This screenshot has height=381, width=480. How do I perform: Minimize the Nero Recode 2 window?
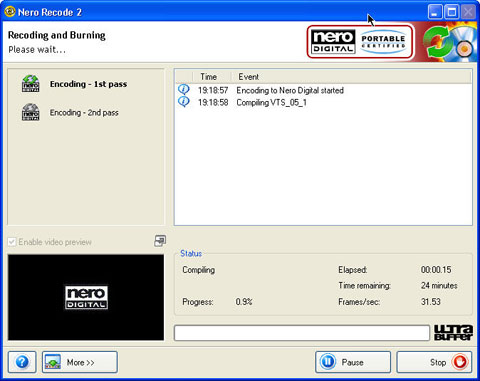click(x=435, y=12)
